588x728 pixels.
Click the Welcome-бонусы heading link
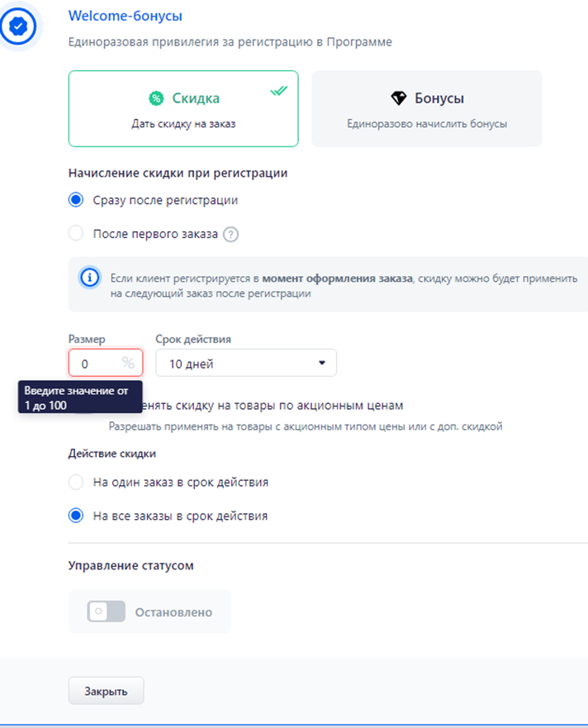[x=126, y=16]
